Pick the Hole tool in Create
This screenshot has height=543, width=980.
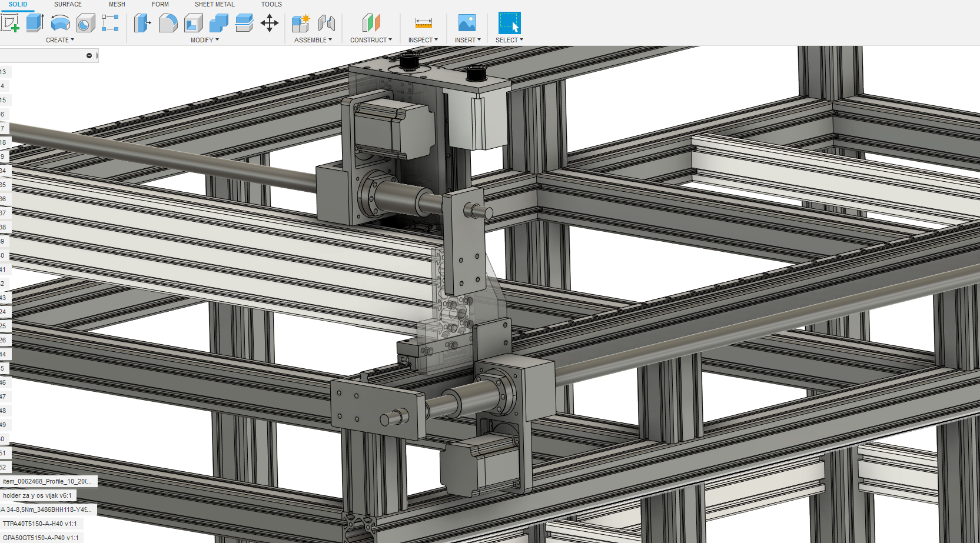point(85,23)
